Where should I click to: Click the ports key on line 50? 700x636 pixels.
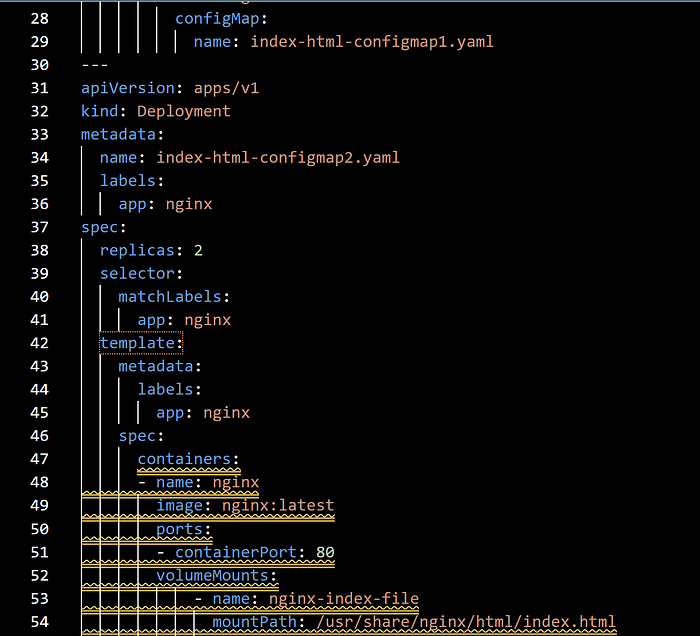coord(179,529)
